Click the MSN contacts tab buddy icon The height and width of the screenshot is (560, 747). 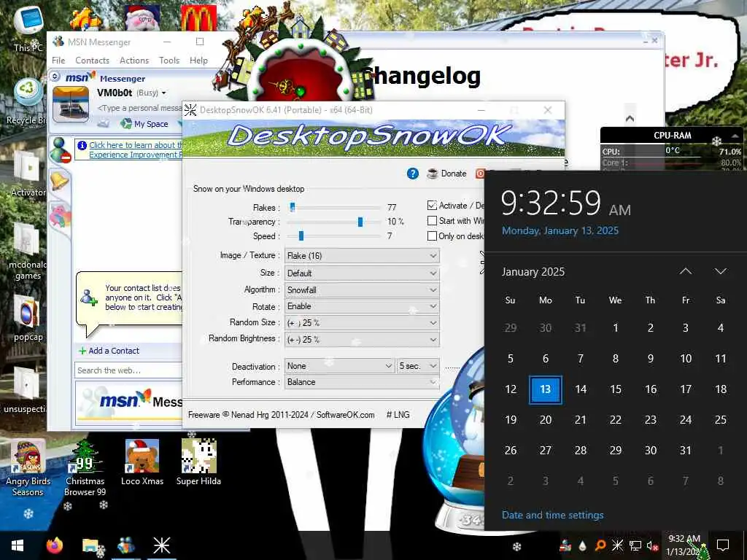click(x=61, y=149)
